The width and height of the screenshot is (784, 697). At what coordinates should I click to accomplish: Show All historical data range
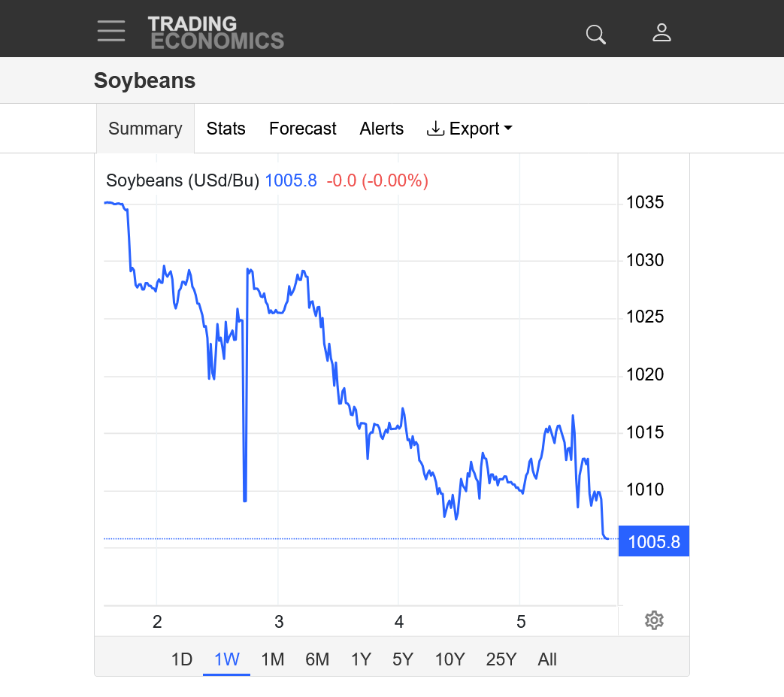(x=547, y=659)
